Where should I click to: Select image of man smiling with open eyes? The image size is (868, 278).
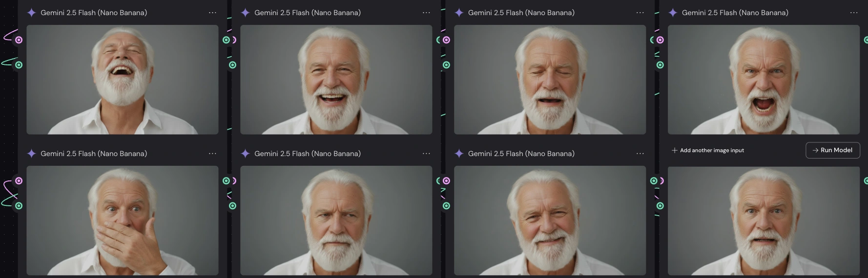tap(336, 79)
